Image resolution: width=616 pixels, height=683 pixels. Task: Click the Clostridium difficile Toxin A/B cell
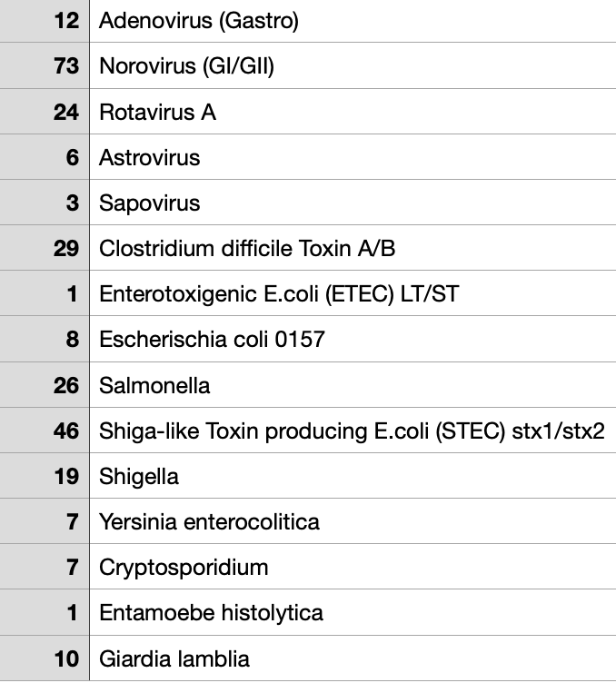coord(246,249)
